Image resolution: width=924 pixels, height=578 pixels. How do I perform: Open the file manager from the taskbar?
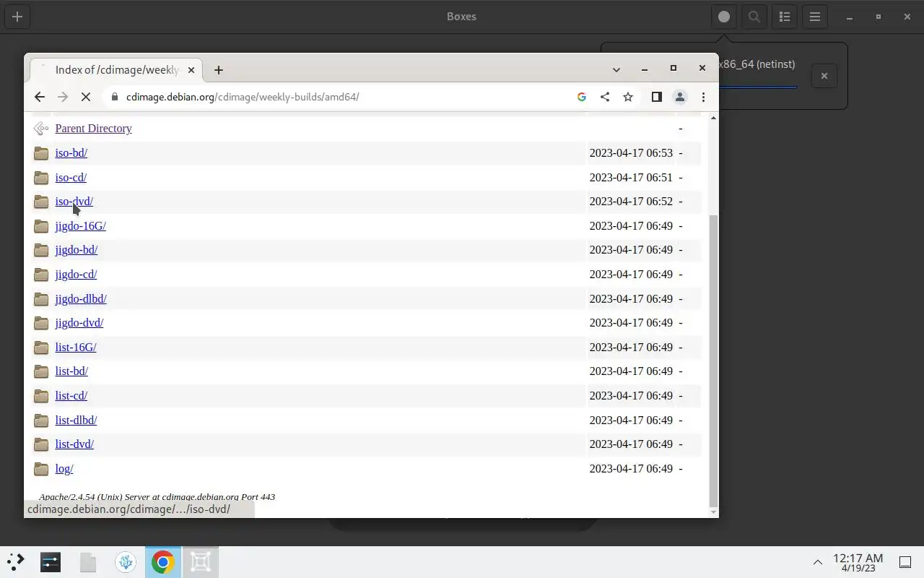click(88, 561)
